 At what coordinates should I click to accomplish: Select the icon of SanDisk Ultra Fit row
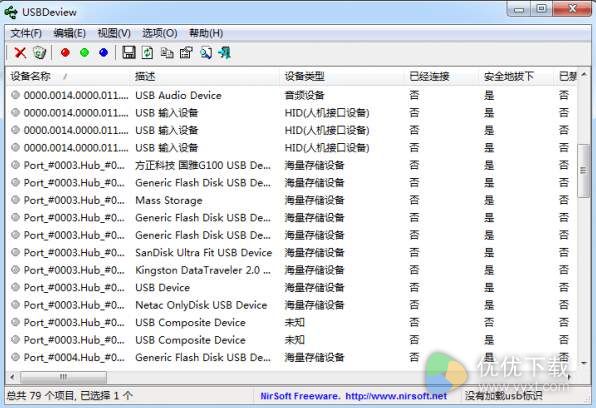15,252
